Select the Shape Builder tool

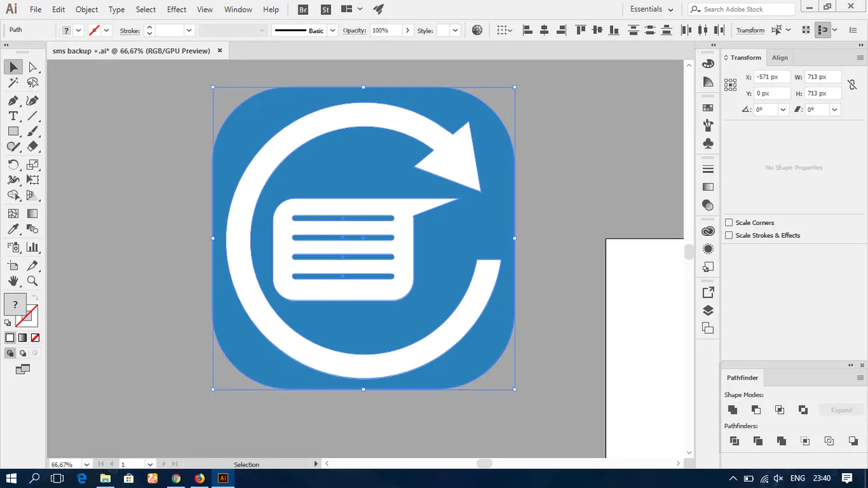pos(14,196)
